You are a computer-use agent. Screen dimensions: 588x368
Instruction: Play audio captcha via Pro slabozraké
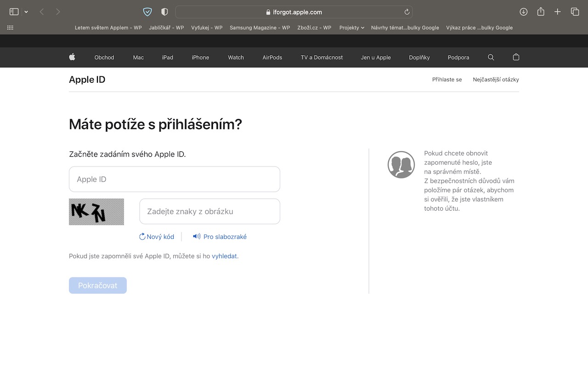pos(220,237)
